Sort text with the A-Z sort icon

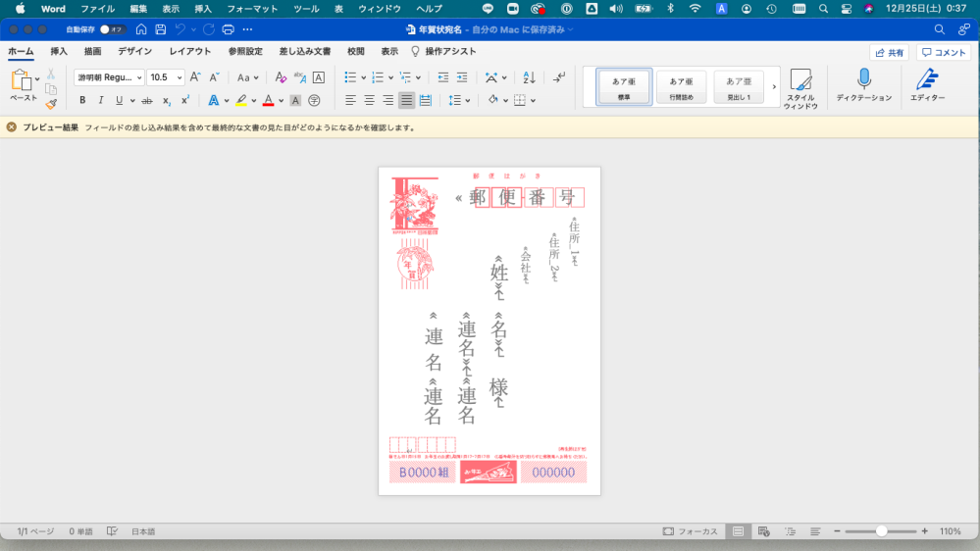(530, 77)
